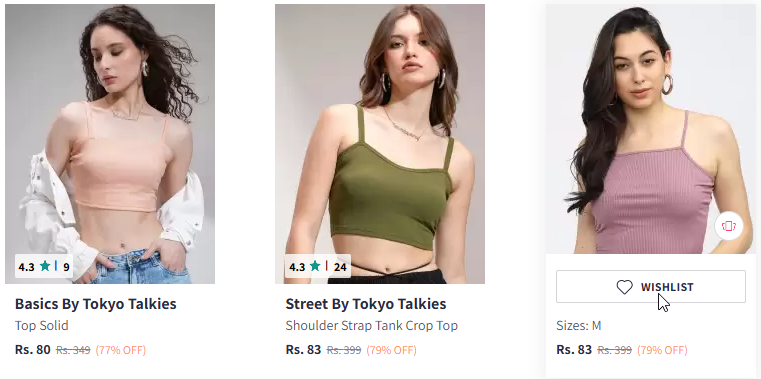Open the 4.3 rating badge with 24 reviews
The image size is (761, 379).
pyautogui.click(x=318, y=266)
